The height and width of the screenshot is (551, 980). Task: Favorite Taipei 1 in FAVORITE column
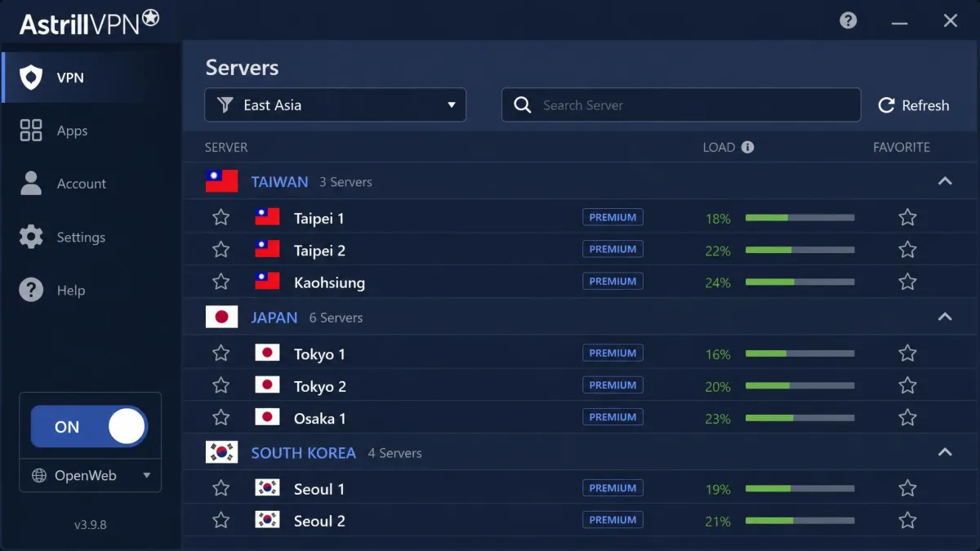tap(907, 217)
